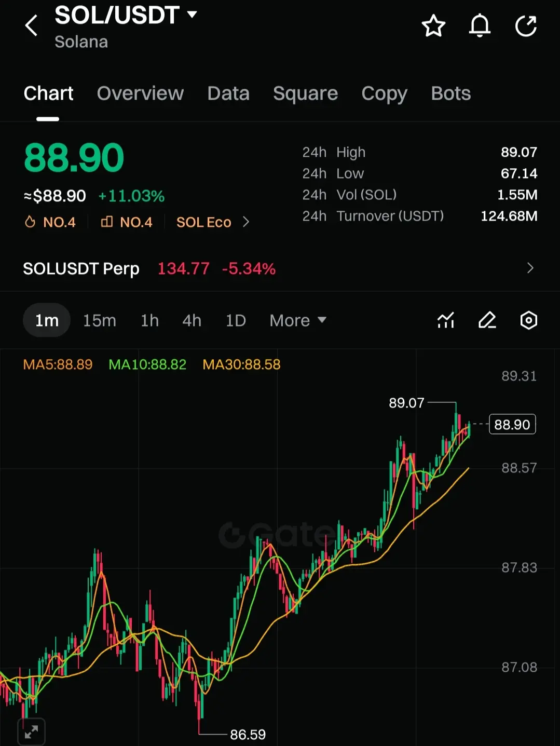Tap the MA5:88.89 indicator label

pyautogui.click(x=58, y=364)
